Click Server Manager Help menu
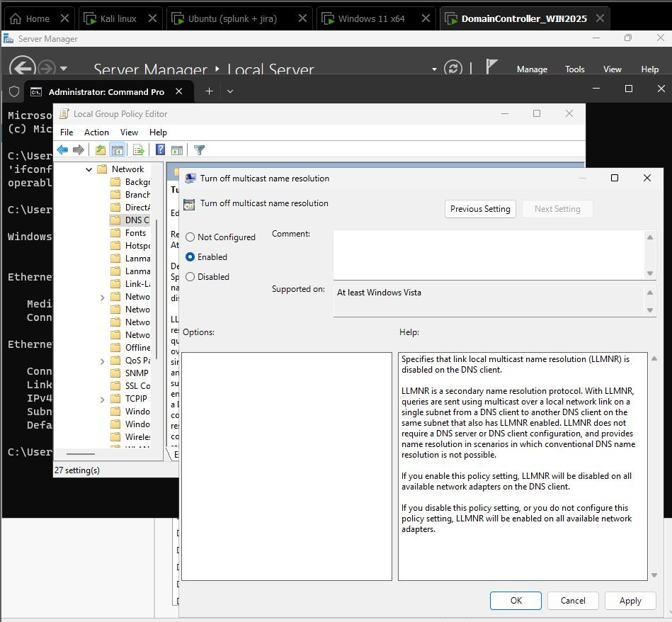 (x=650, y=69)
